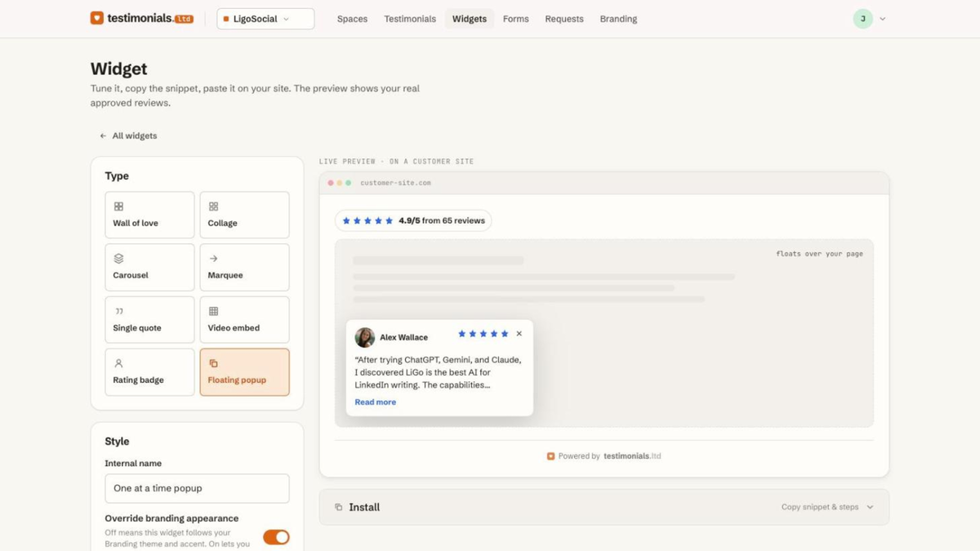This screenshot has height=551, width=980.
Task: Choose the Wall of love widget type
Action: (x=149, y=215)
